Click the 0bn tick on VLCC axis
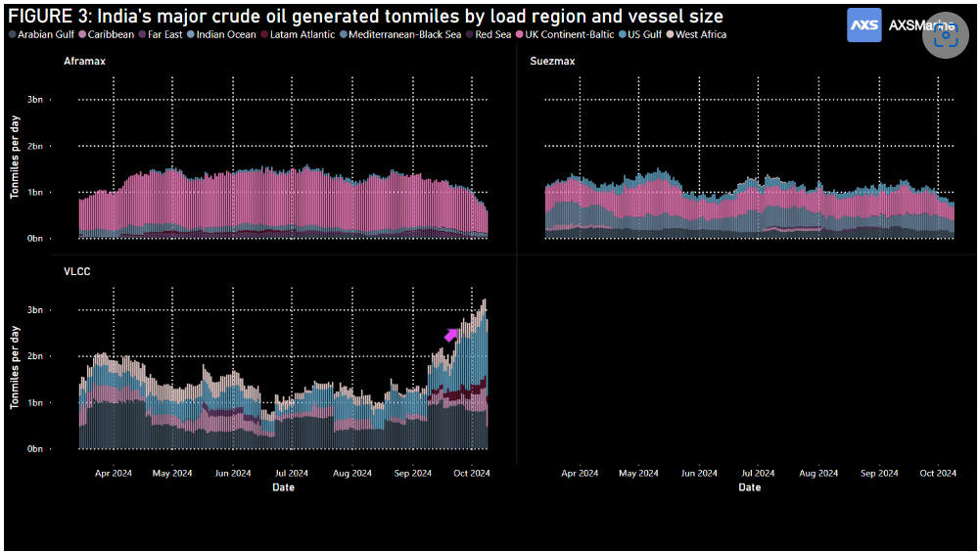980x552 pixels. tap(35, 449)
